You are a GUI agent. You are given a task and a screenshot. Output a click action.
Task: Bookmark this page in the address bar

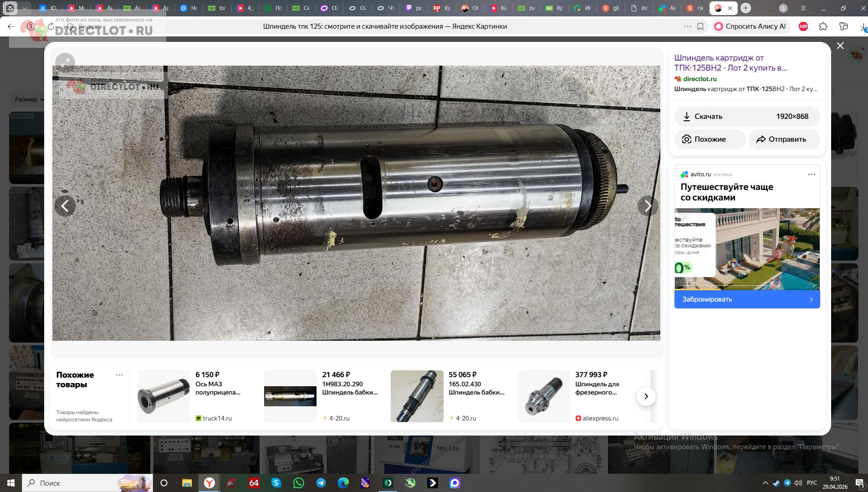click(700, 26)
